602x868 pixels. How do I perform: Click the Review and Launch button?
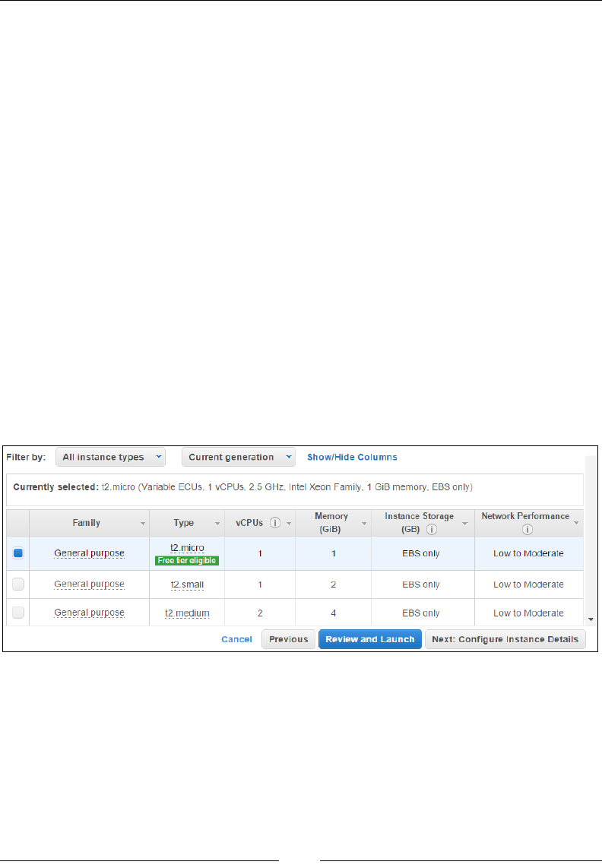point(370,638)
